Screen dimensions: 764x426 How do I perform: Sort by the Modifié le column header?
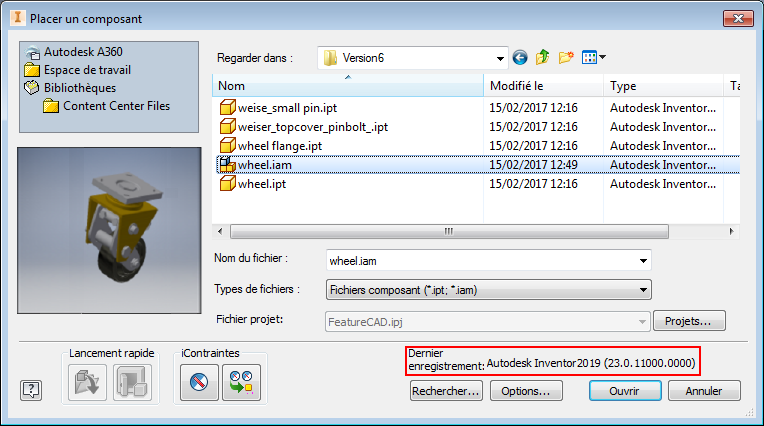(545, 86)
